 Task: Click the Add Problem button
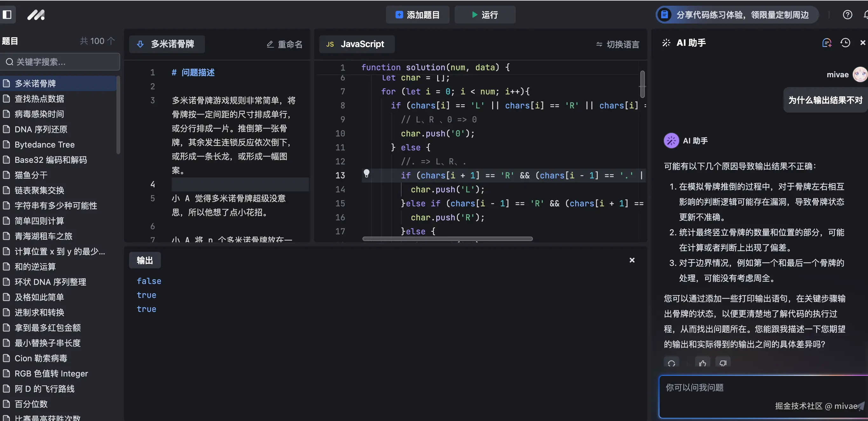coord(417,15)
